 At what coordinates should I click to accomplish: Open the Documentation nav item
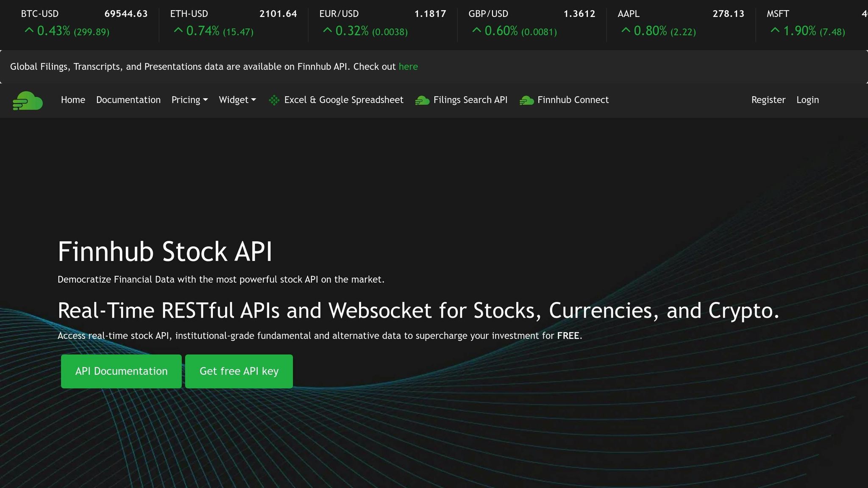(x=128, y=100)
